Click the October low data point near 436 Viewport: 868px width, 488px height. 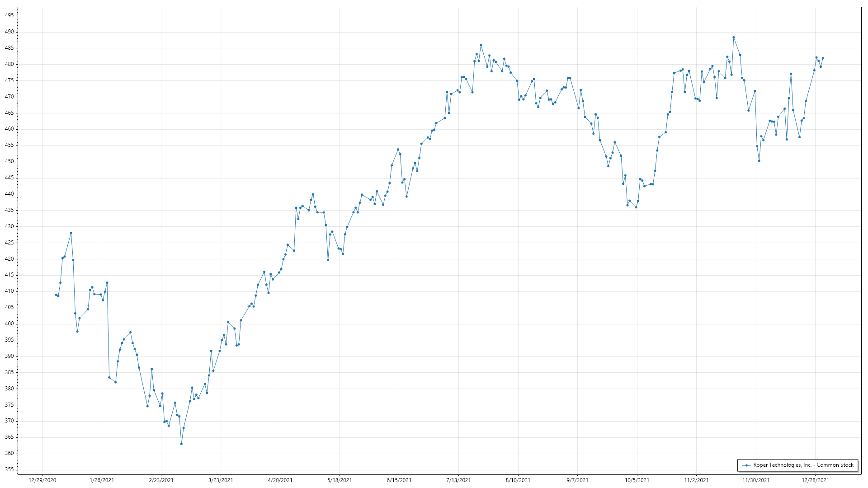point(636,207)
